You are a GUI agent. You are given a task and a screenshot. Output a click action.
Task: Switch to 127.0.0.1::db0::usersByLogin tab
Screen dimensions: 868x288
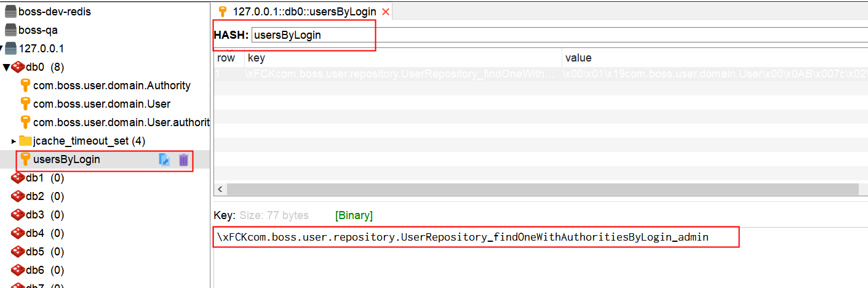point(305,11)
